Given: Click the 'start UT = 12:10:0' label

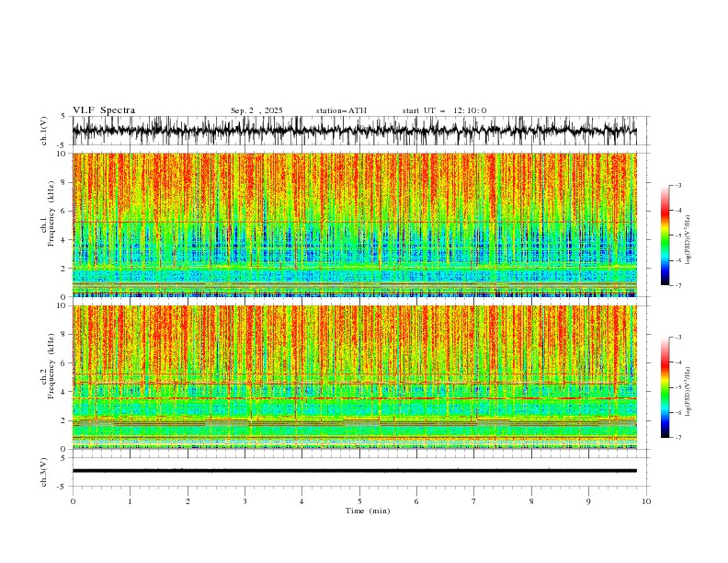Looking at the screenshot, I should [x=444, y=110].
